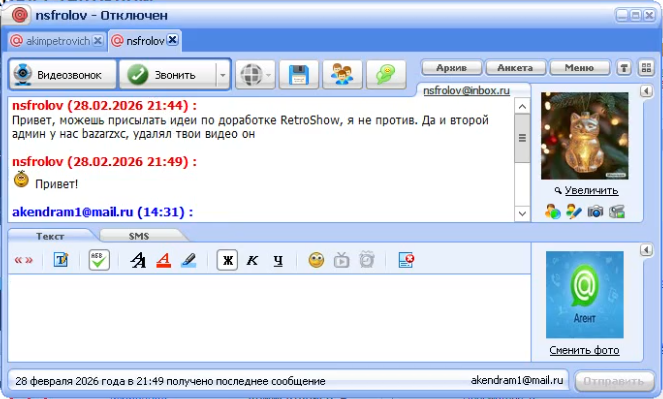663x399 pixels.
Task: Click the Mail.Ru Agent logo in title bar
Action: point(19,15)
